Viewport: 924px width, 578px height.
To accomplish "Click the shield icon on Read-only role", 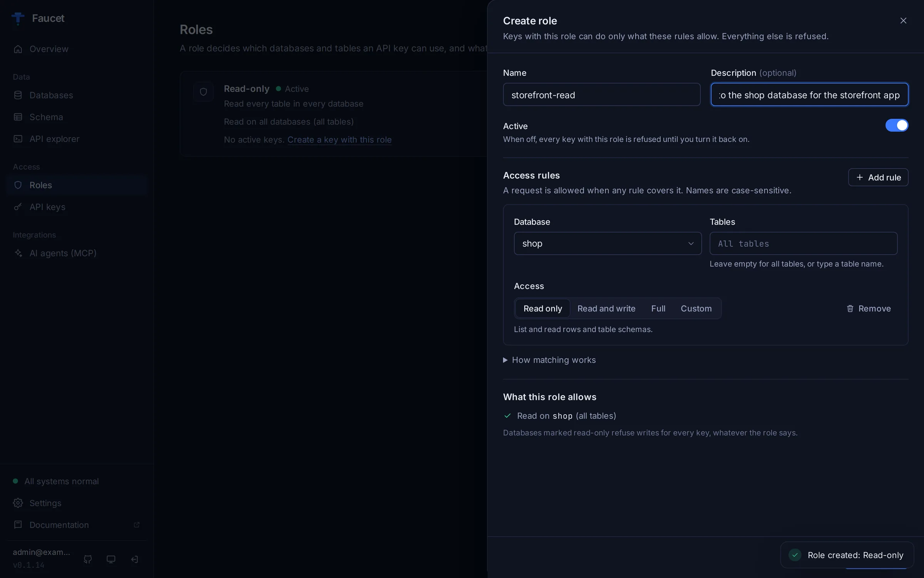I will (203, 92).
